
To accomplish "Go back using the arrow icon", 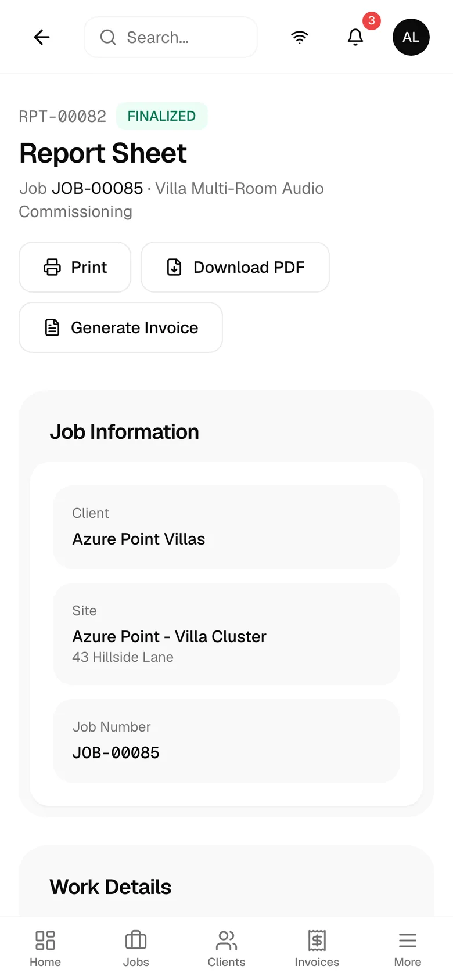I will click(x=42, y=37).
